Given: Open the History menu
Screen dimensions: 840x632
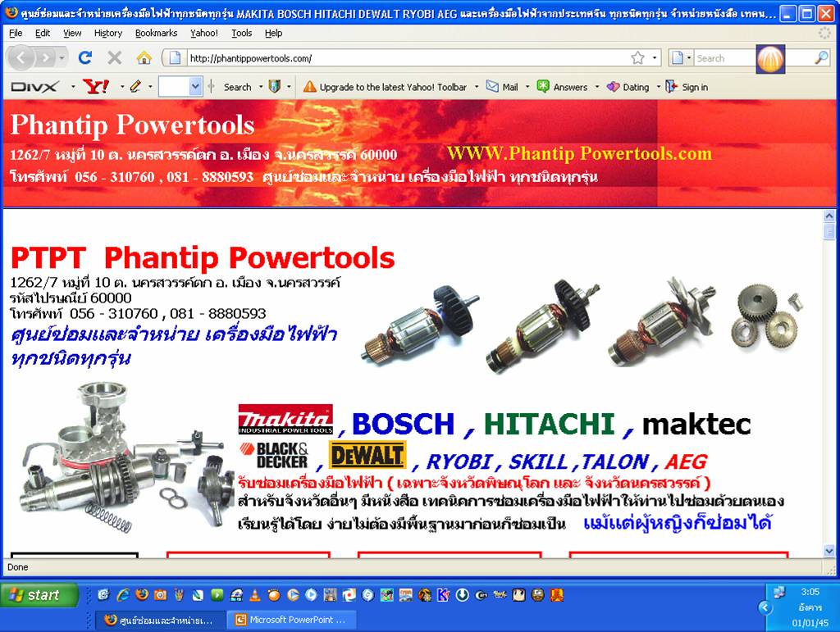Looking at the screenshot, I should pyautogui.click(x=107, y=33).
